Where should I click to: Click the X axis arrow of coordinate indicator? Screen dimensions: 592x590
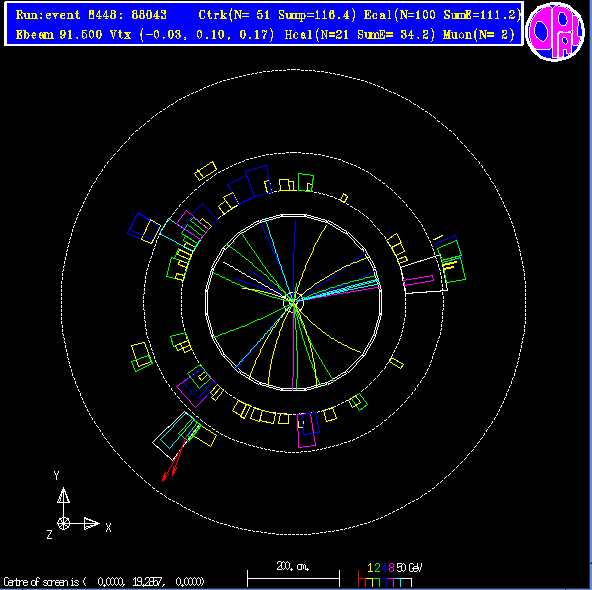(92, 524)
